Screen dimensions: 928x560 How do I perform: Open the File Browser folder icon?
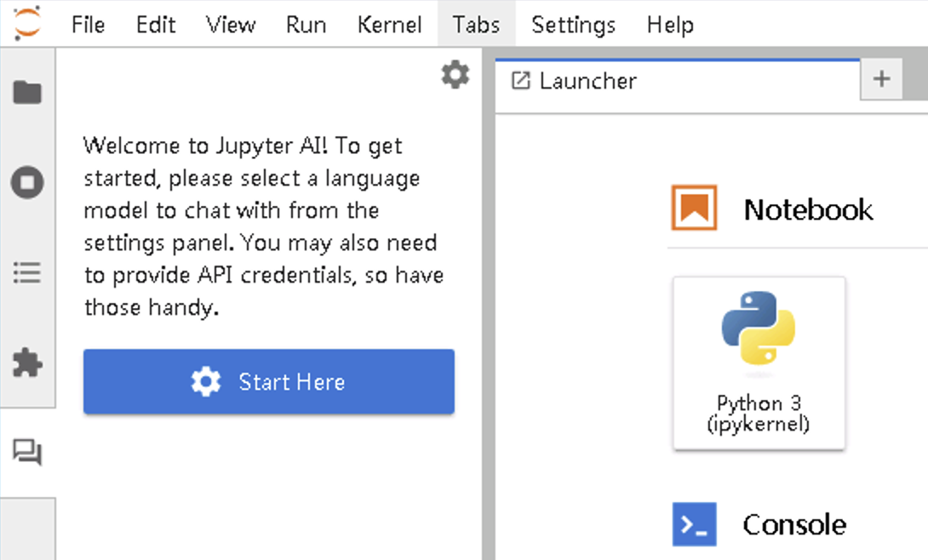coord(27,92)
